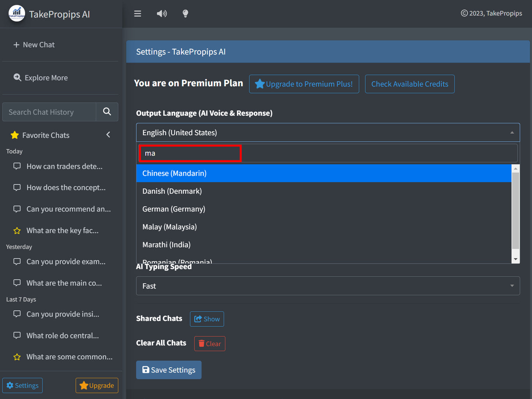Click the chat icon for 'How can traders dete...'
Image resolution: width=532 pixels, height=399 pixels.
pos(17,166)
